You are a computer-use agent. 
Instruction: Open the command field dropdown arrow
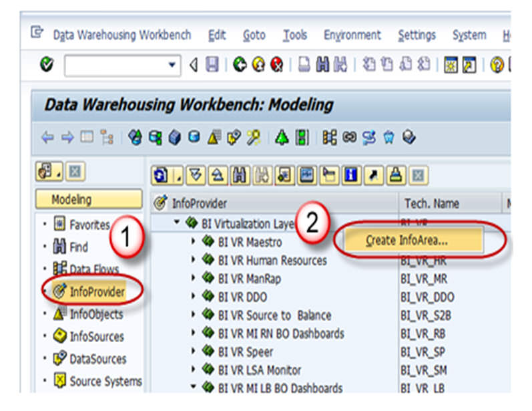[x=172, y=65]
